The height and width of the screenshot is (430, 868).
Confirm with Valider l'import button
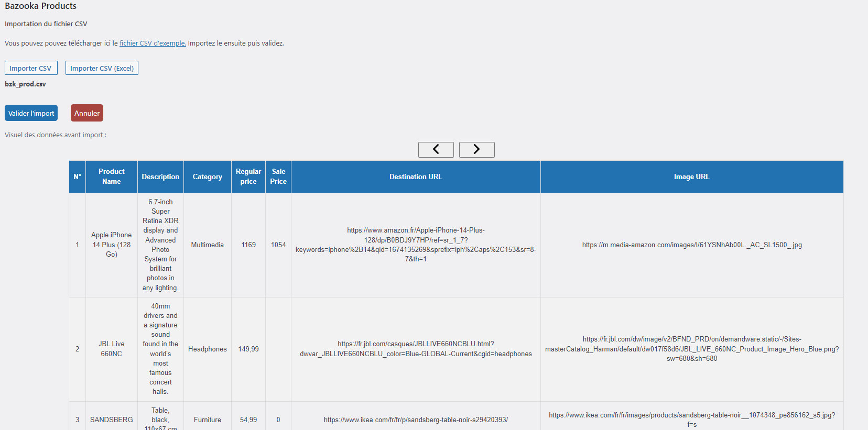click(31, 113)
